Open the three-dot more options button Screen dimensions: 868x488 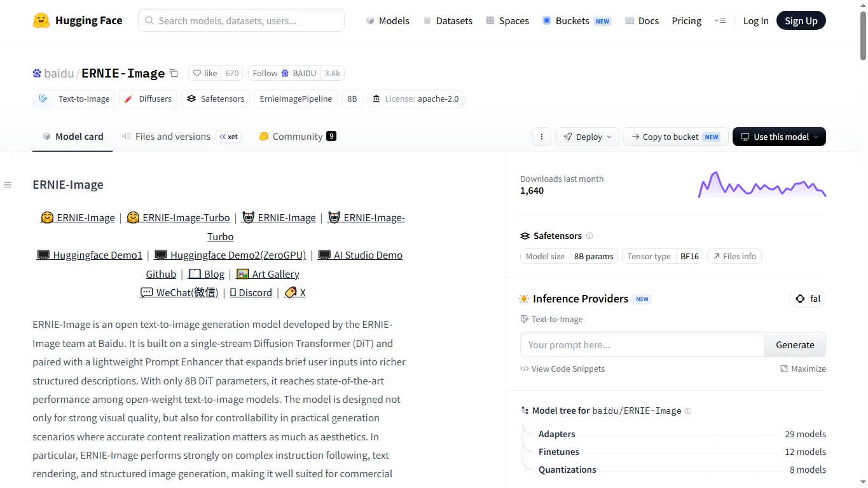click(542, 137)
